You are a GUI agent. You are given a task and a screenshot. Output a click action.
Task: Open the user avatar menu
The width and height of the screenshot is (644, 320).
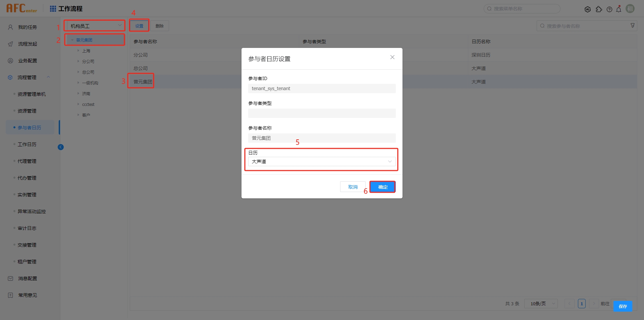[x=630, y=9]
